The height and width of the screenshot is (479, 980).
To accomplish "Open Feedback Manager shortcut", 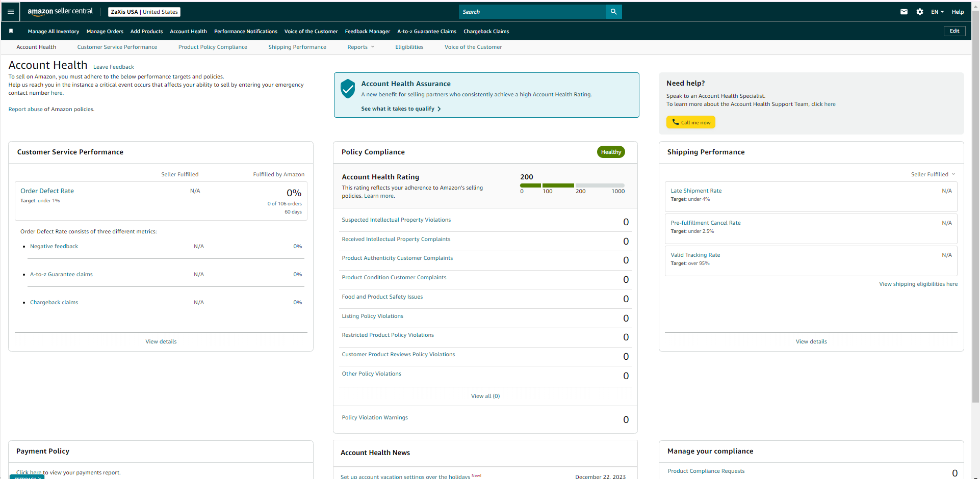I will (368, 31).
